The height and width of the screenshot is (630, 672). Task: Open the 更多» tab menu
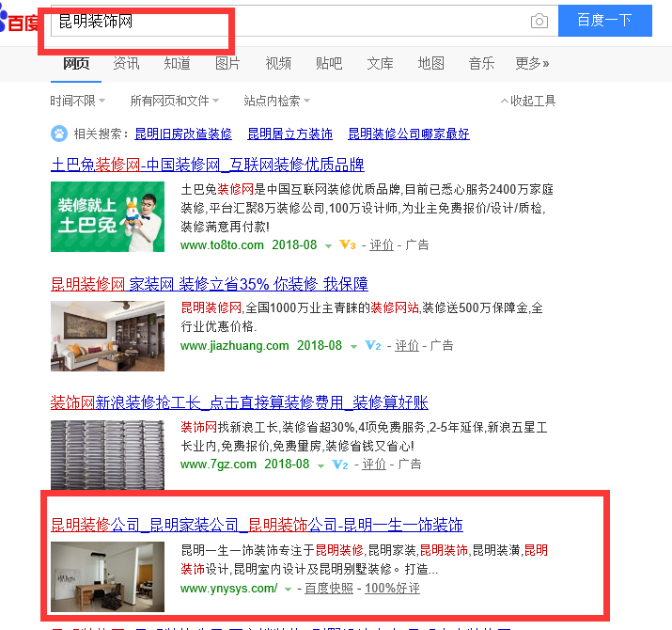532,64
